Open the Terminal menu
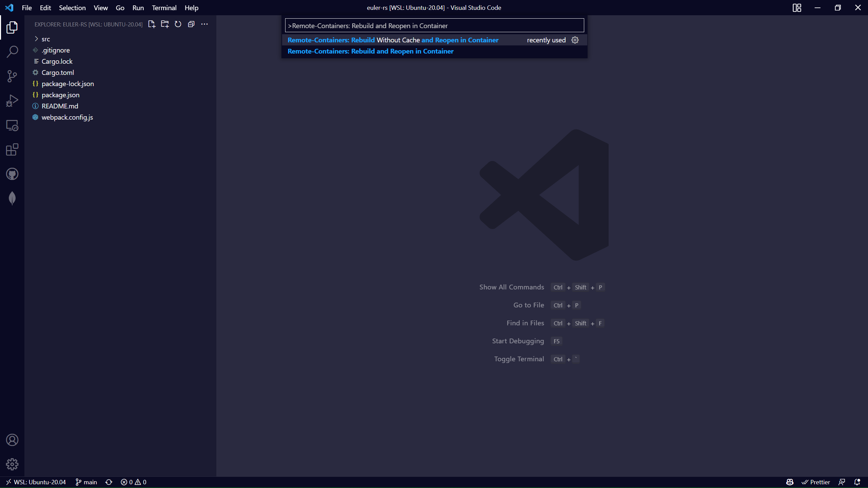This screenshot has height=488, width=868. (x=164, y=7)
